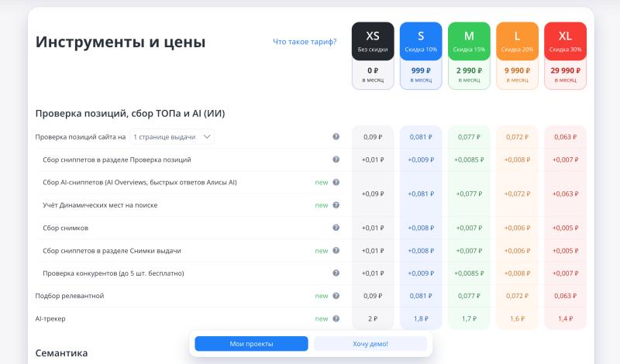Click 'Сбор сниппетов в разделе Снимки выдачи' label

[112, 251]
